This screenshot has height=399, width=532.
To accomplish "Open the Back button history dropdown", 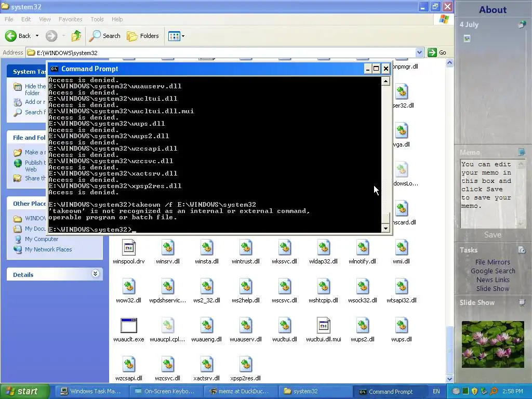I will tap(37, 36).
